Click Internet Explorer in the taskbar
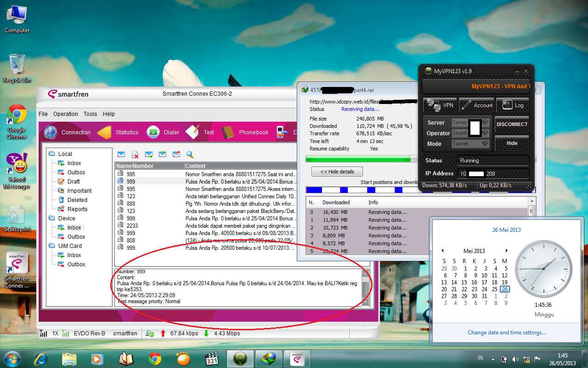 (x=41, y=358)
